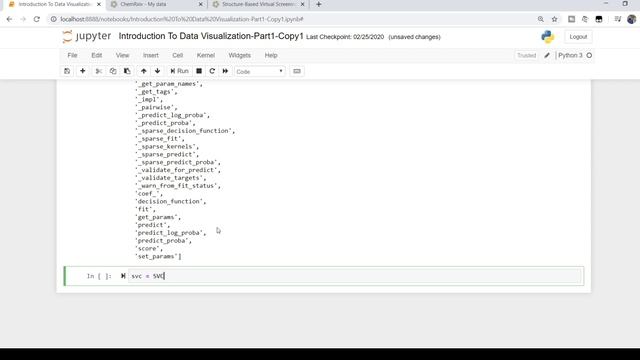Click the 'decision_function' output line
The height and width of the screenshot is (360, 640).
tap(170, 201)
